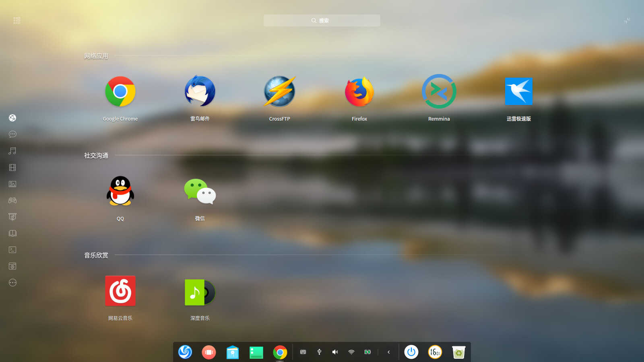Click the 网络应用 section heading

pyautogui.click(x=96, y=56)
